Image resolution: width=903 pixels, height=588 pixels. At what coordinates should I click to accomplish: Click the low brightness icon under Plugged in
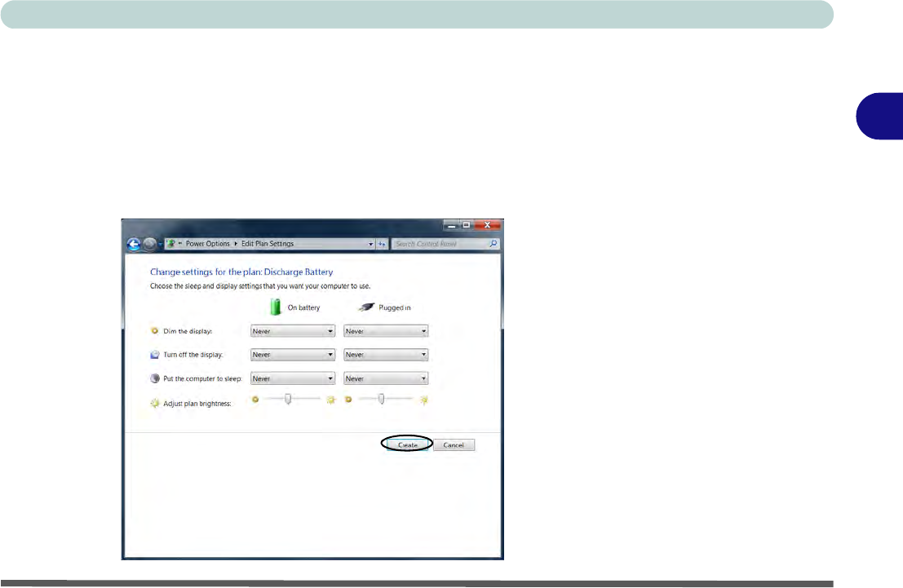pos(348,399)
